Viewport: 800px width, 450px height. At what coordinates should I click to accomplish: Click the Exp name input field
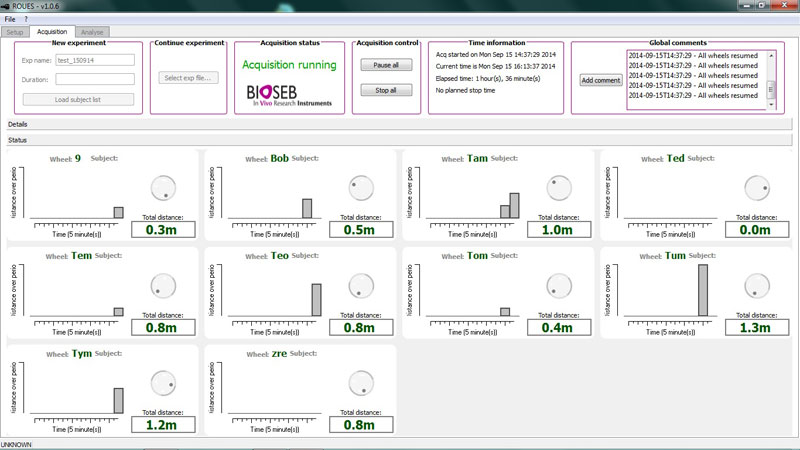click(x=95, y=60)
